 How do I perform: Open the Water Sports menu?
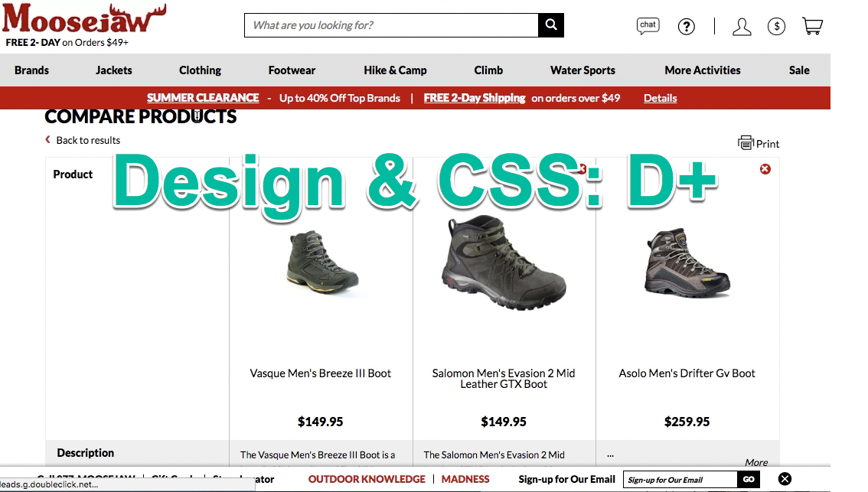pyautogui.click(x=582, y=70)
